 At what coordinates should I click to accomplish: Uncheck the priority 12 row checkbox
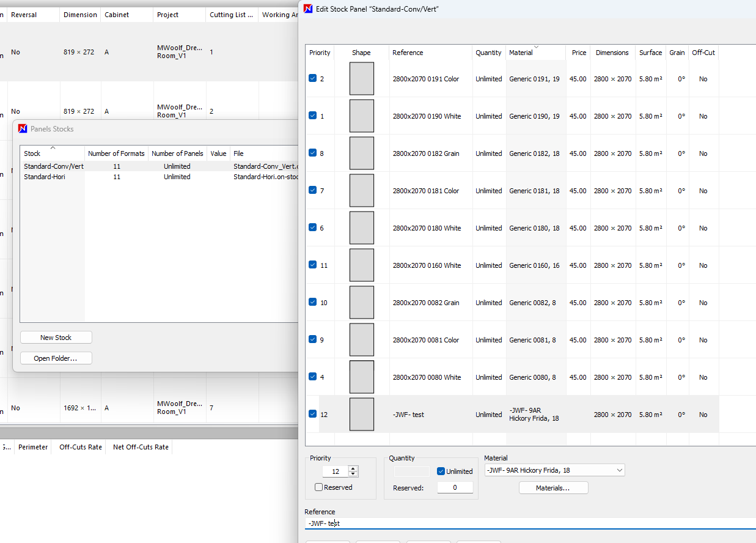pos(313,414)
